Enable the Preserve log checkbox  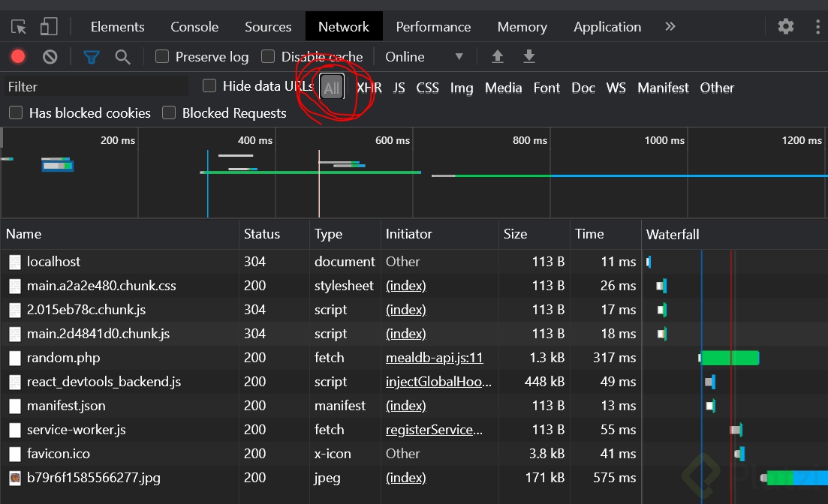pyautogui.click(x=162, y=57)
